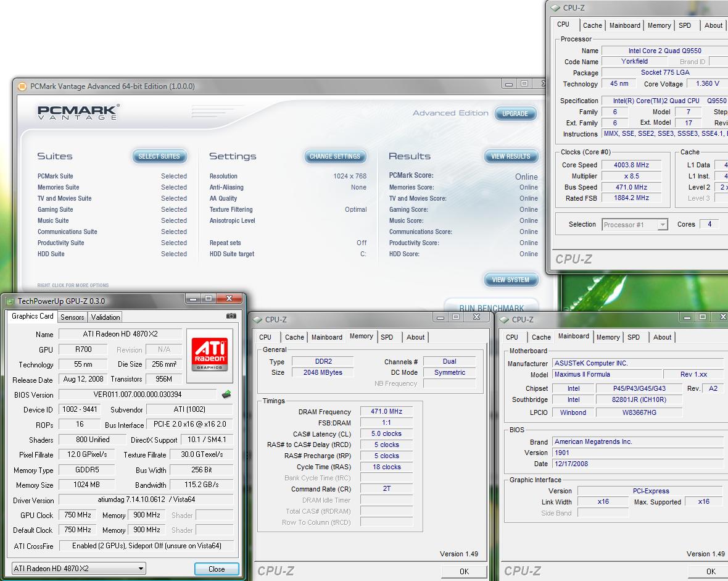Click the PCMark Vantage title bar icon
The width and height of the screenshot is (728, 581).
point(22,86)
